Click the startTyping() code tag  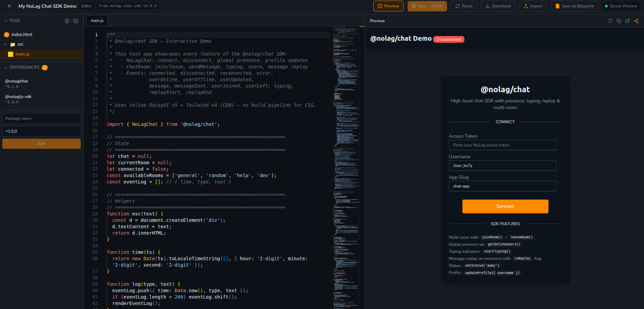pos(497,251)
